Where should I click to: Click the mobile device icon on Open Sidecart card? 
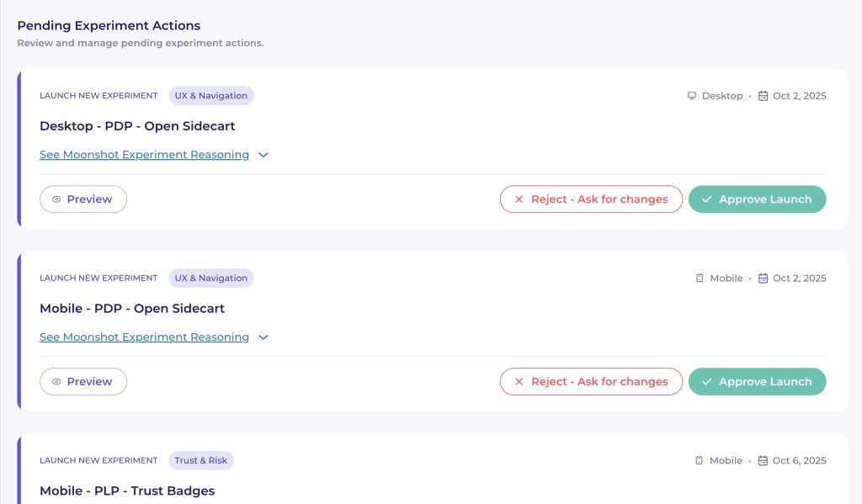[700, 279]
